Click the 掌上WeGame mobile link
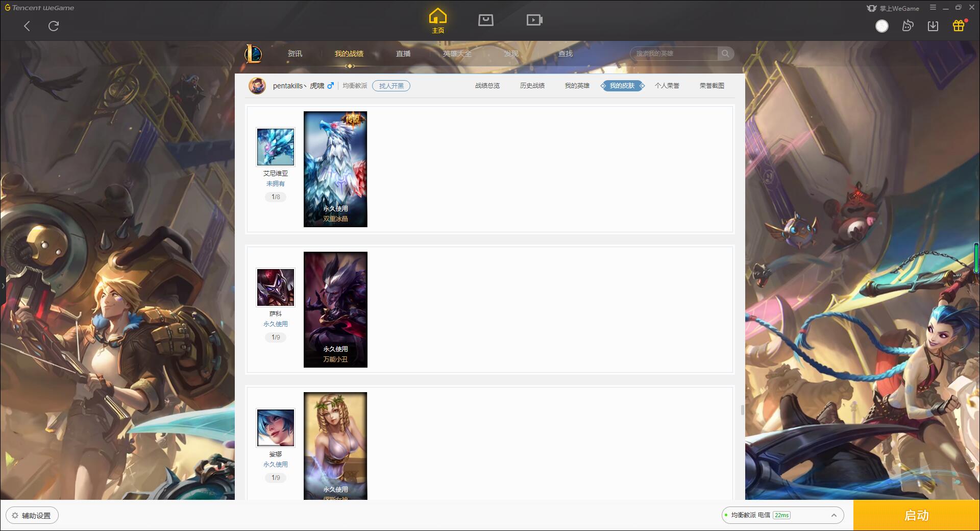This screenshot has width=980, height=531. [x=893, y=8]
